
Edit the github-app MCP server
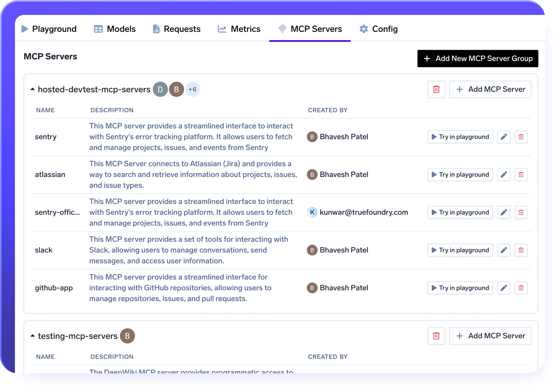504,288
